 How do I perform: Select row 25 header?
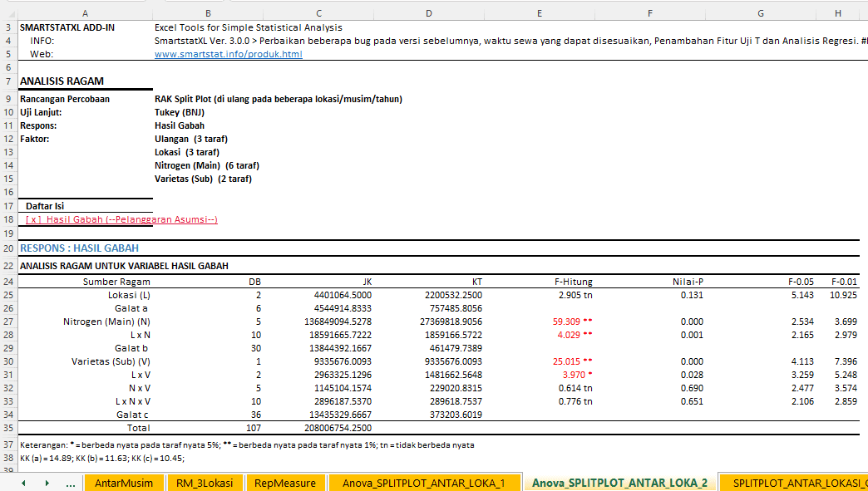pos(8,295)
